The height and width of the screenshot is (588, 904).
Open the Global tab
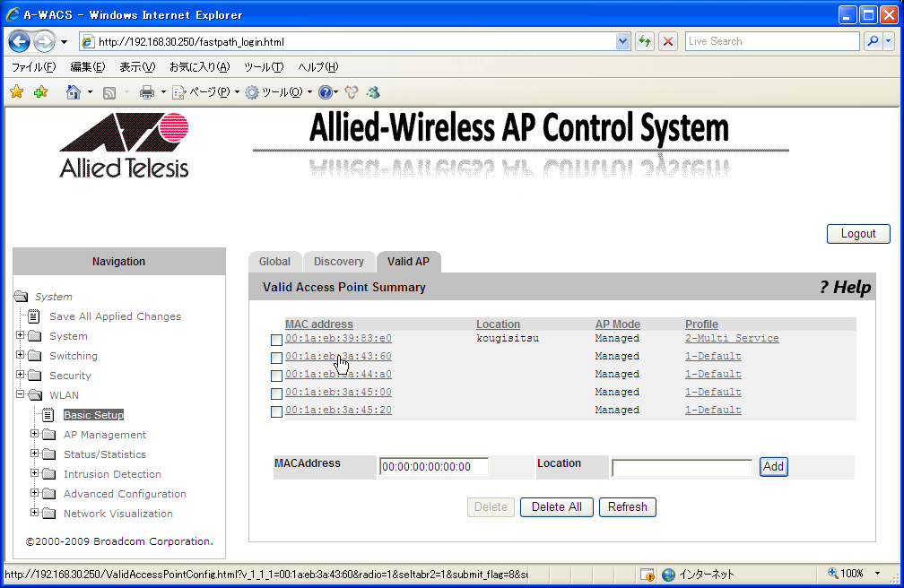pyautogui.click(x=274, y=262)
